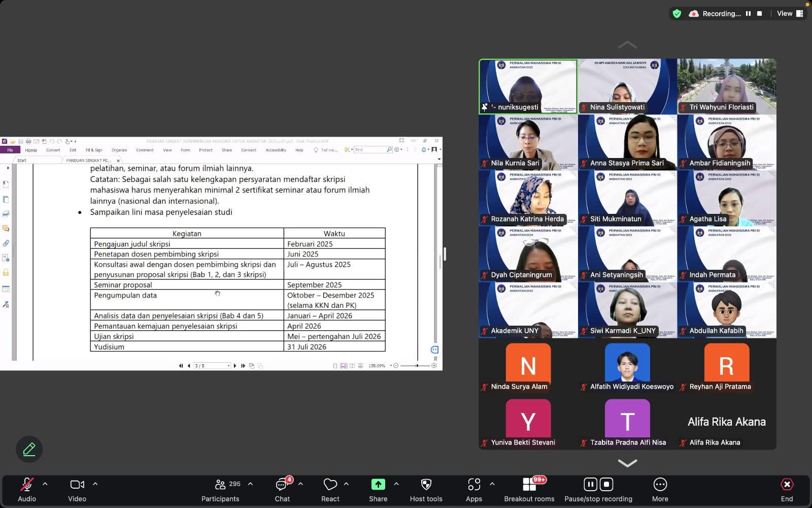Open Host tools shield

click(426, 490)
